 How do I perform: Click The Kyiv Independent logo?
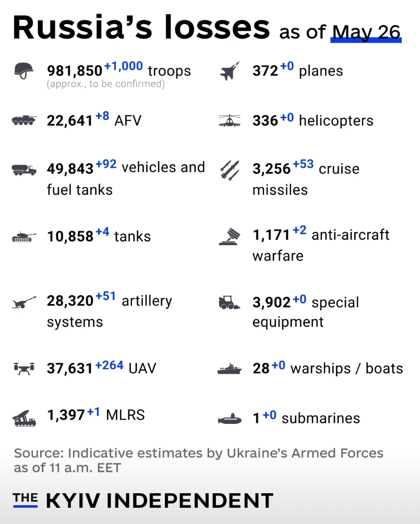tap(143, 500)
